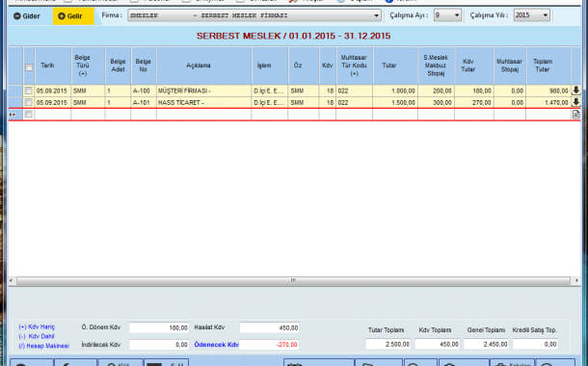This screenshot has height=366, width=588.
Task: Click the Genel Toplamı field
Action: [486, 344]
